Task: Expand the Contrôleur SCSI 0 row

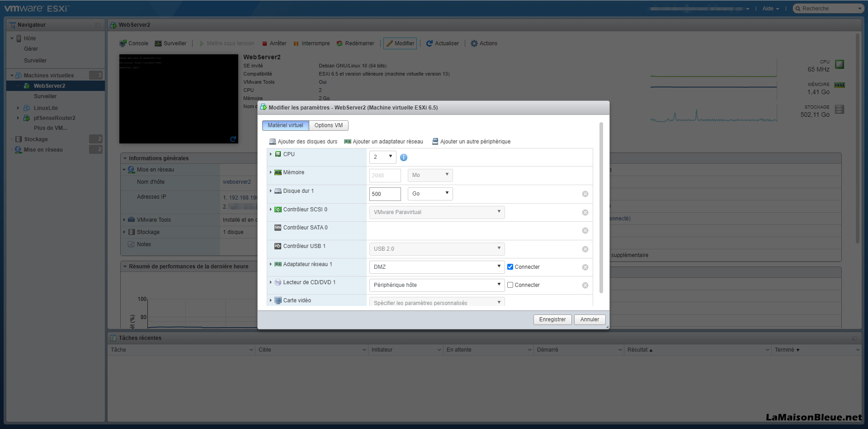Action: [x=271, y=210]
